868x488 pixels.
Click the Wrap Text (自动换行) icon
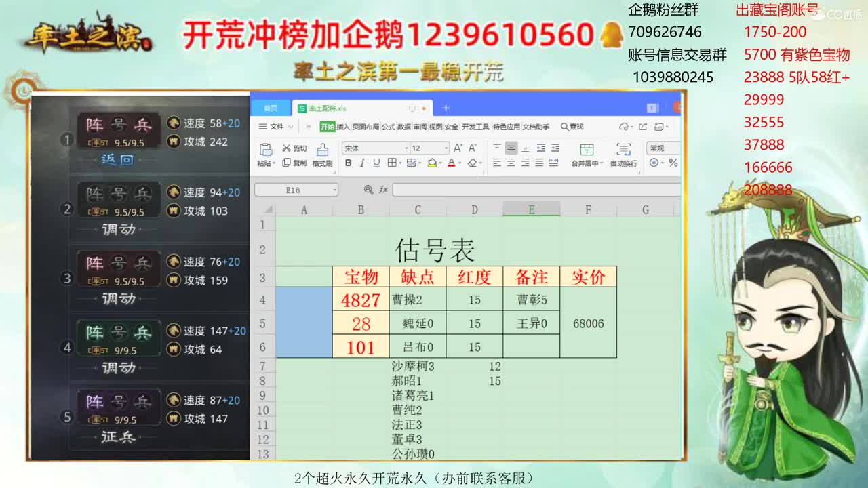(x=624, y=149)
